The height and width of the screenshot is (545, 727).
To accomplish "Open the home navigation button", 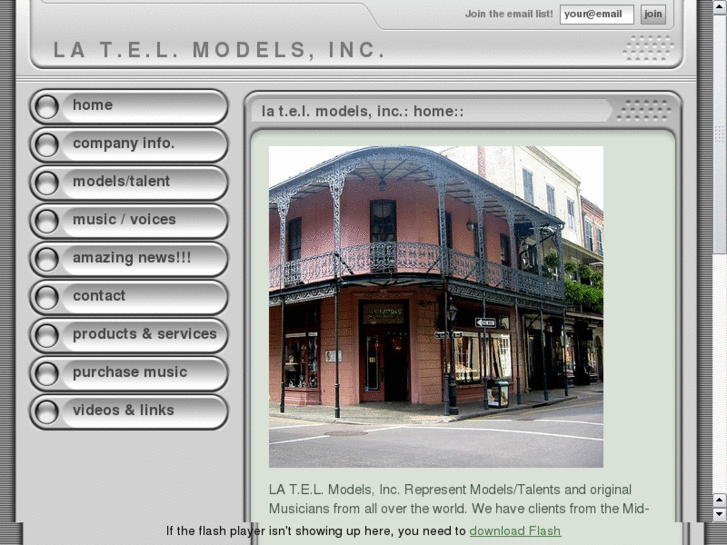I will point(129,106).
